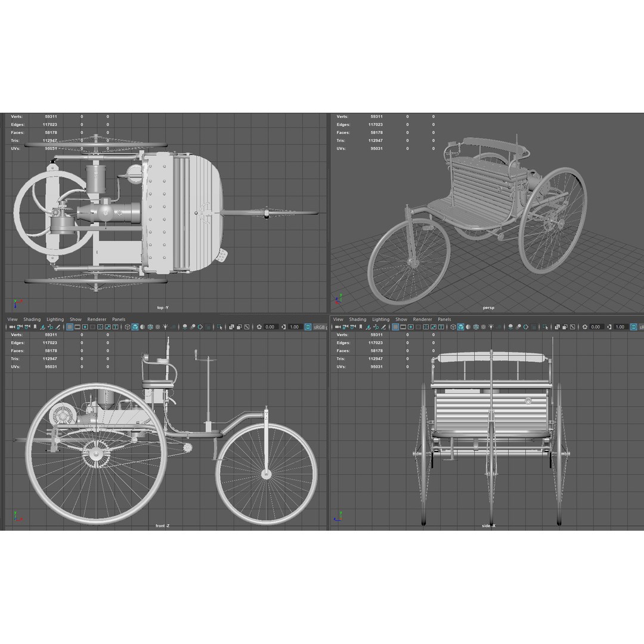Open Renderer menu in front panel
This screenshot has width=644, height=644.
point(97,319)
